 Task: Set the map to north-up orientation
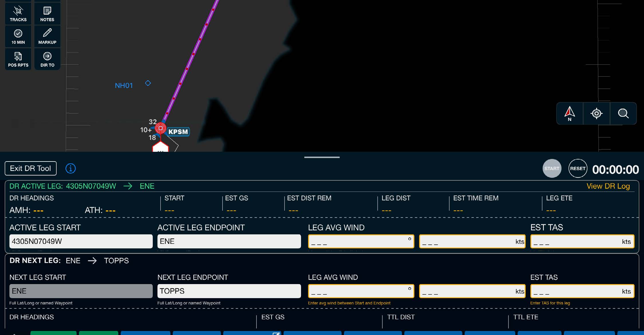(570, 113)
